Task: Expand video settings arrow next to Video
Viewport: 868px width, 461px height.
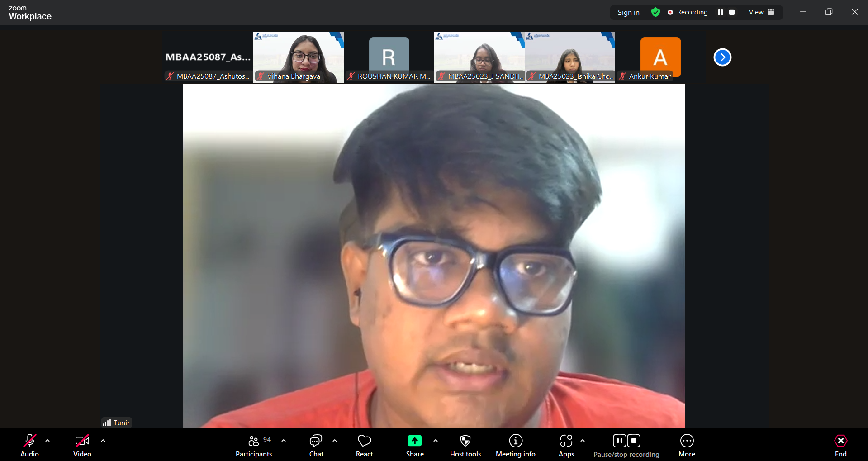Action: click(x=103, y=440)
